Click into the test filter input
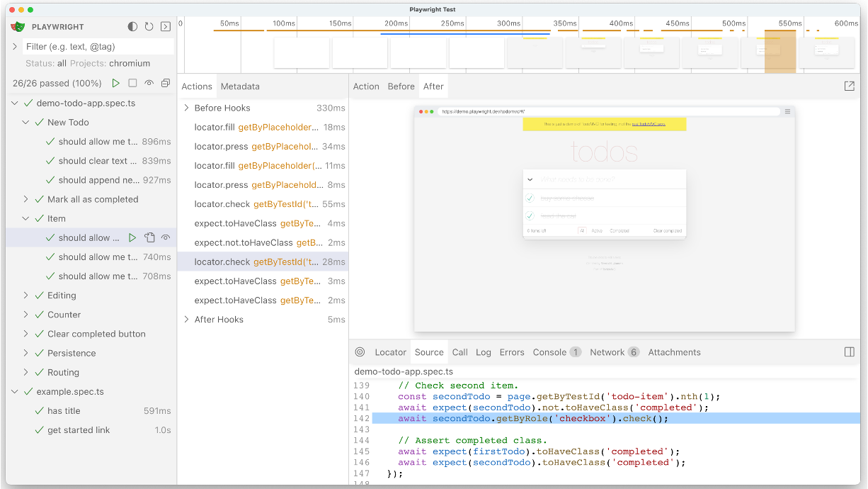The image size is (868, 489). (x=98, y=47)
